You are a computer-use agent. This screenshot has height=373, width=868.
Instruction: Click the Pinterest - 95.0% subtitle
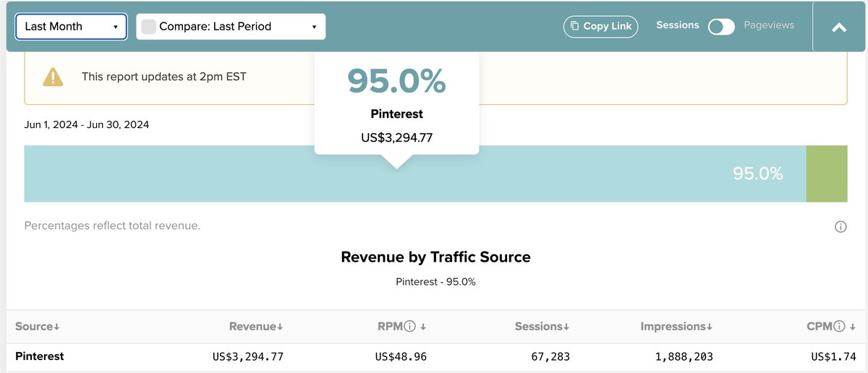pyautogui.click(x=435, y=282)
